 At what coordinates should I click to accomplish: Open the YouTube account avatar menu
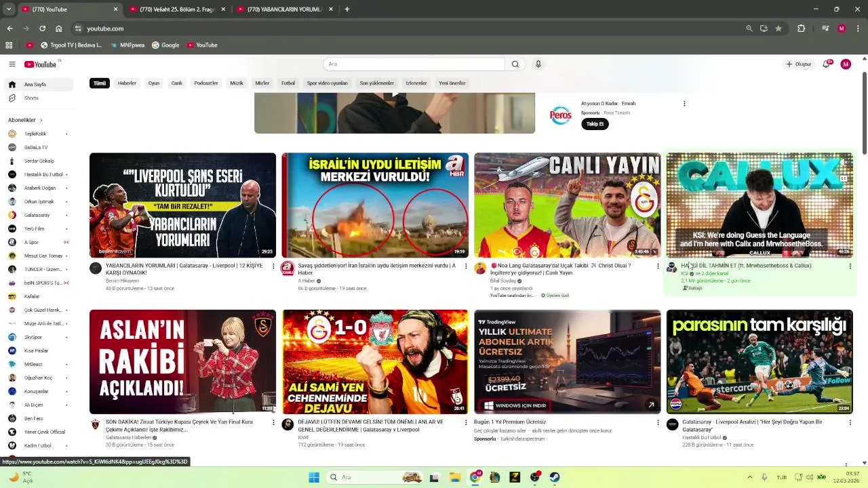[846, 64]
